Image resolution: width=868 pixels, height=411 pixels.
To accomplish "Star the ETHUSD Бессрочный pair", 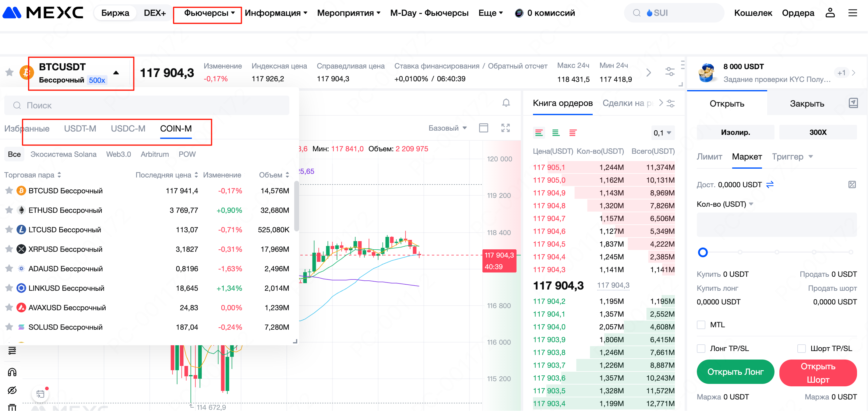I will click(x=9, y=210).
